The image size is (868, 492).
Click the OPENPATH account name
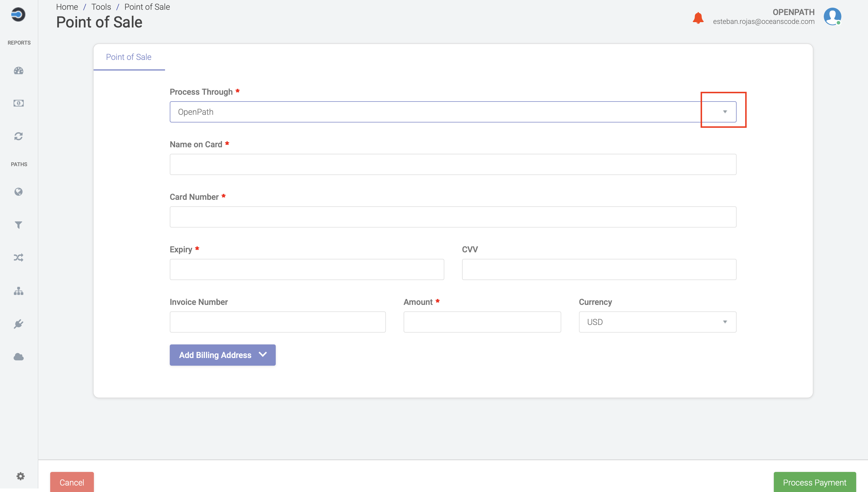[x=793, y=12]
